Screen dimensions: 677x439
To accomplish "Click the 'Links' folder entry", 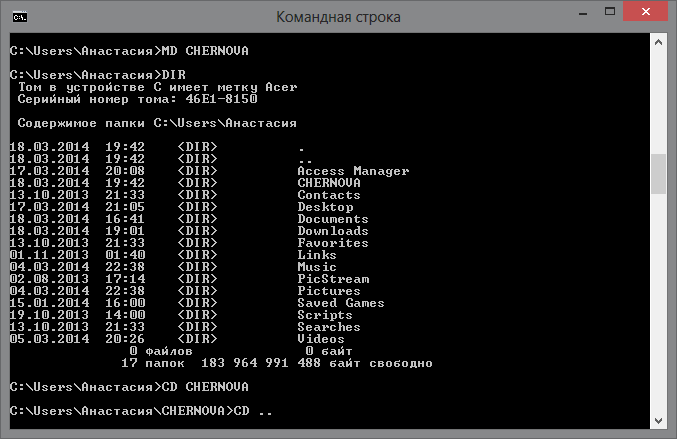I will pos(317,255).
